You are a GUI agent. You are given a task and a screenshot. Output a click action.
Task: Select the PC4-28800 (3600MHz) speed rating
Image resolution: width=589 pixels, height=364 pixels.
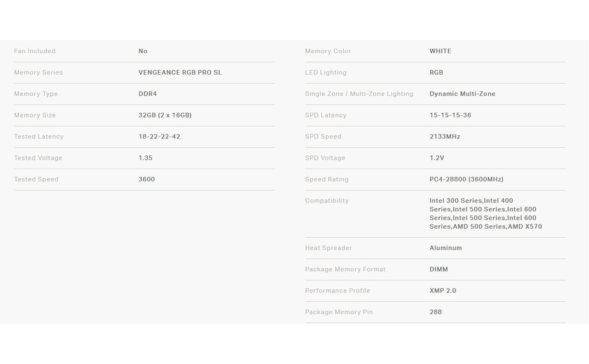click(x=466, y=179)
